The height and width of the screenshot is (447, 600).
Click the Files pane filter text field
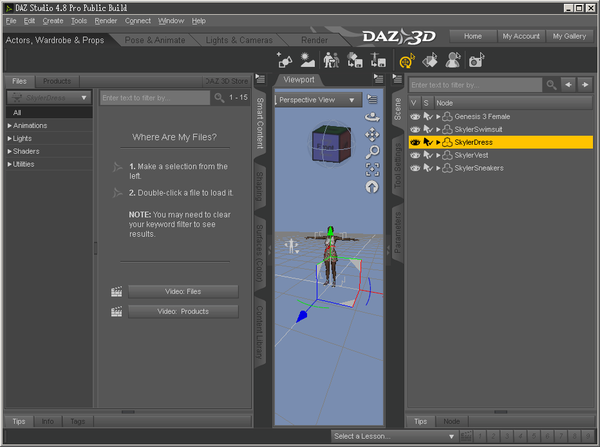pos(155,98)
